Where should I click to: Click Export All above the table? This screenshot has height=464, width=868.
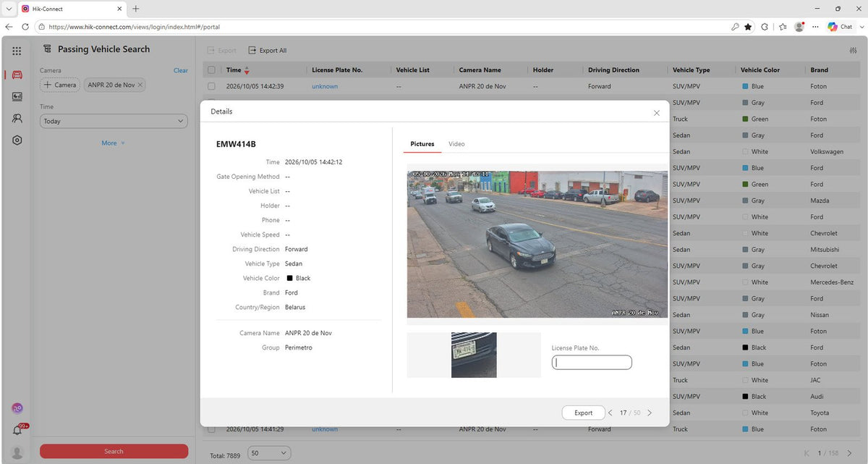268,51
